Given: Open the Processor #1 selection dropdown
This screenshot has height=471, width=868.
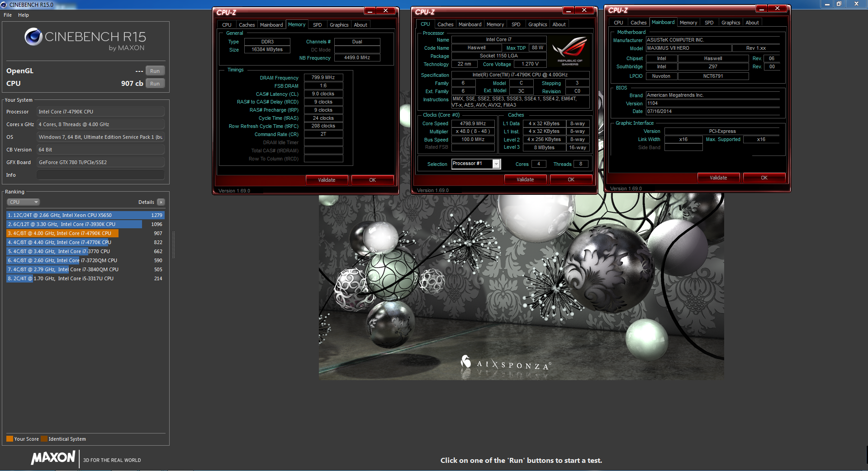Looking at the screenshot, I should (x=496, y=164).
